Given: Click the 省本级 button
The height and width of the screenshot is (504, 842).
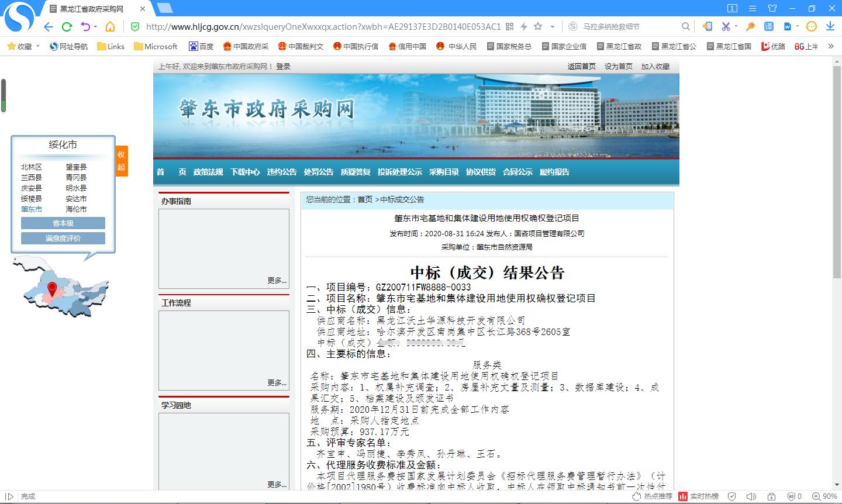Looking at the screenshot, I should click(63, 223).
